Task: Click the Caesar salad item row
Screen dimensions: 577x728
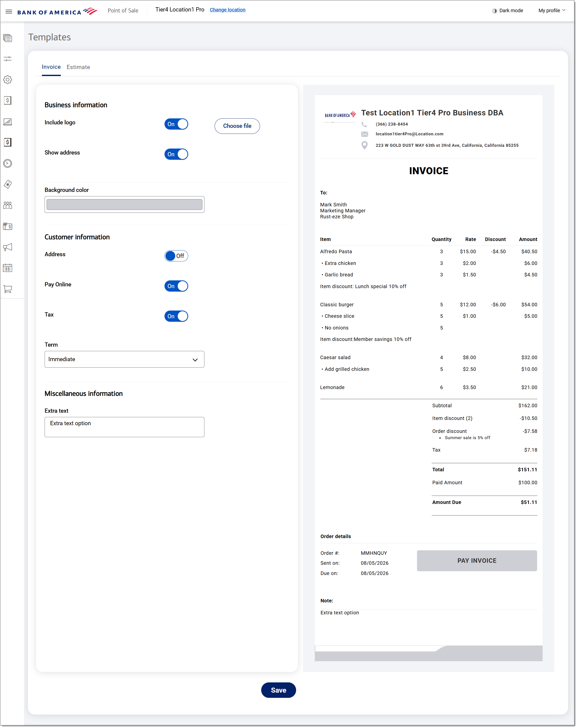Action: tap(428, 358)
